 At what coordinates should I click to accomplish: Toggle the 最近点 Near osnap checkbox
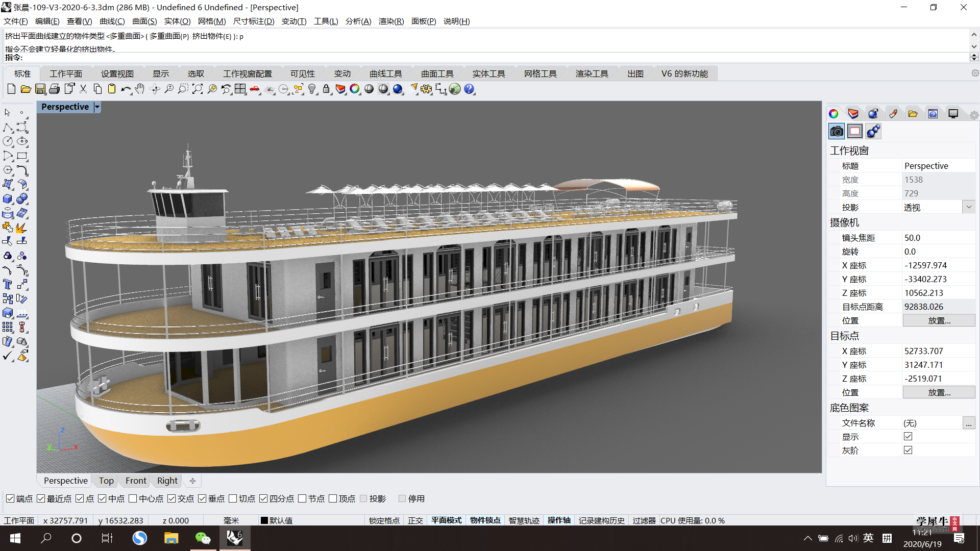pos(41,498)
